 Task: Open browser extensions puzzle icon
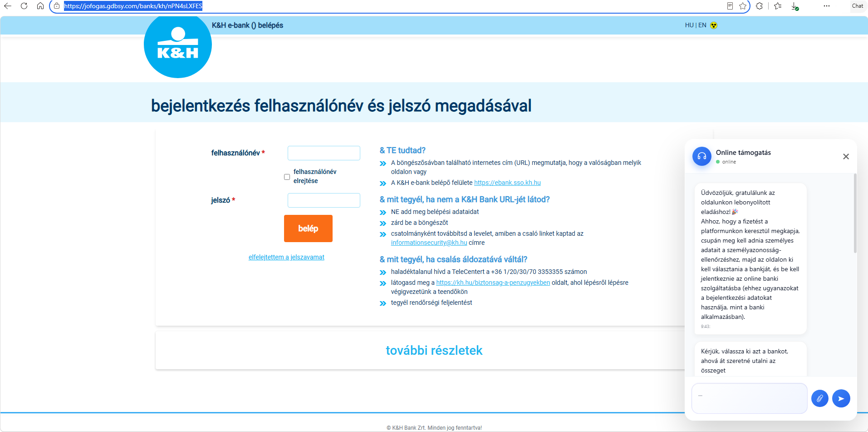[x=760, y=6]
